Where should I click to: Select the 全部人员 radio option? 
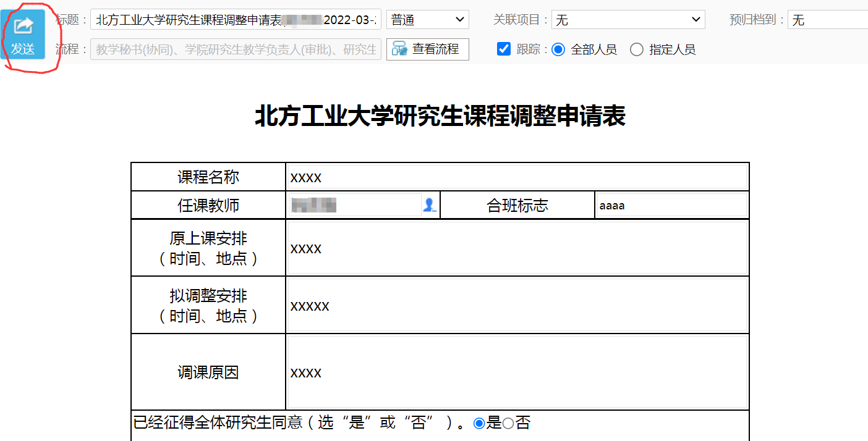[558, 50]
